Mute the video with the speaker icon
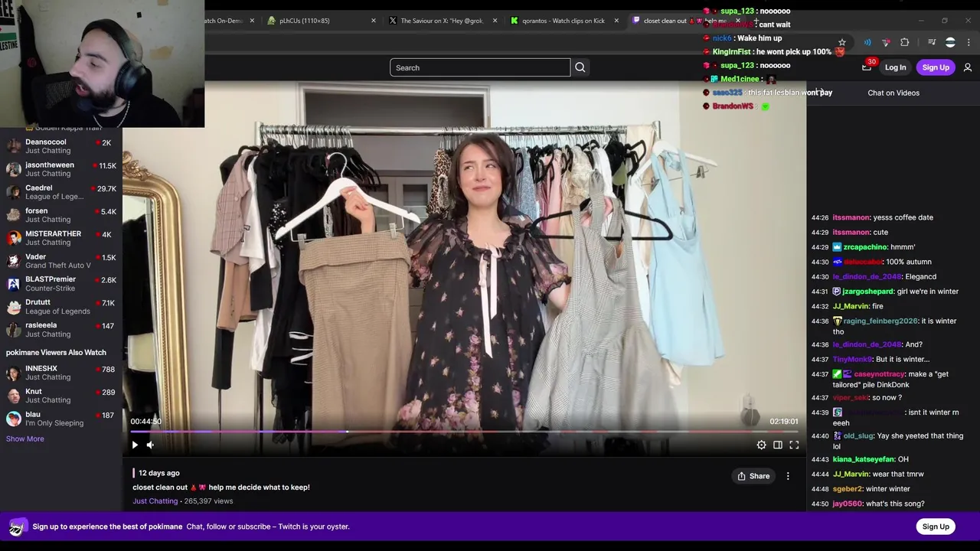 [150, 445]
